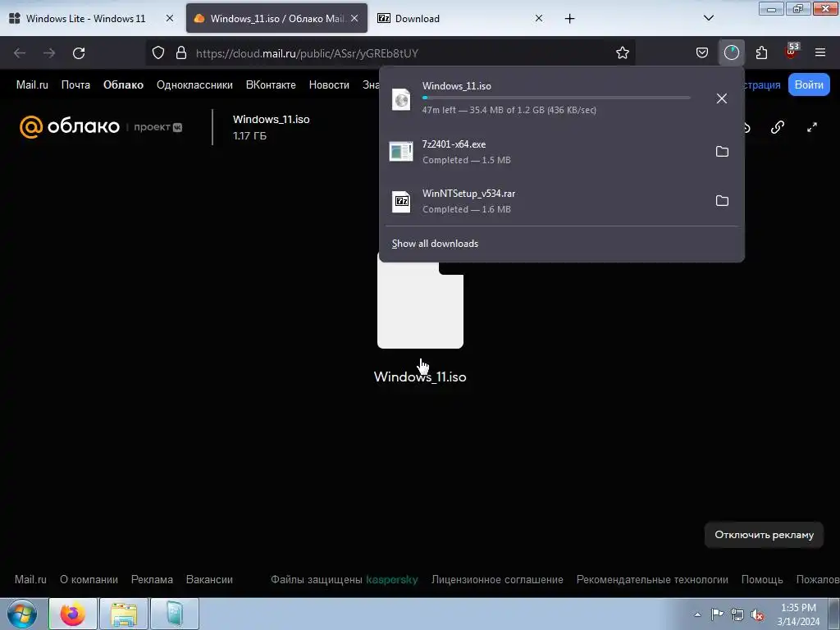Close the Windows_11.iso Облако tab

(x=354, y=18)
